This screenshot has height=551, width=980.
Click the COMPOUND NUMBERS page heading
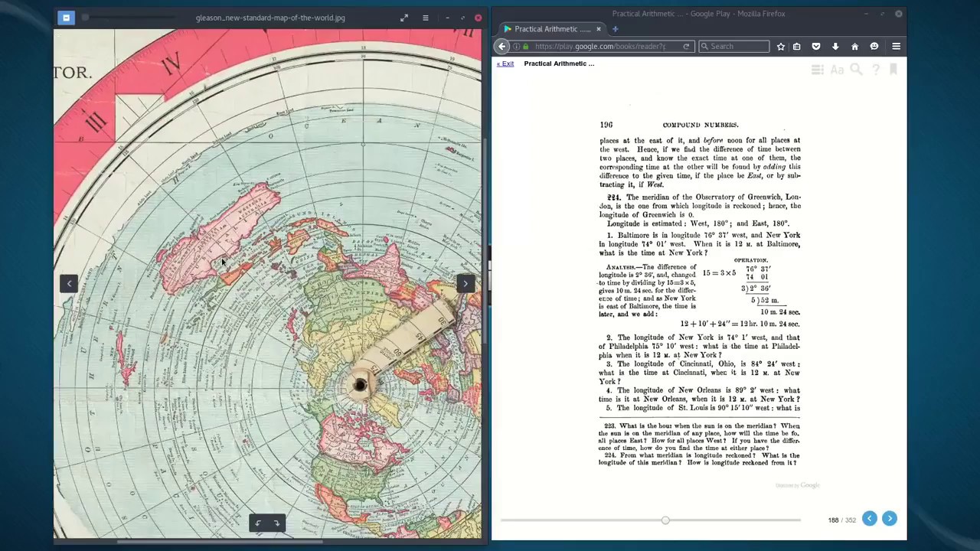coord(701,125)
